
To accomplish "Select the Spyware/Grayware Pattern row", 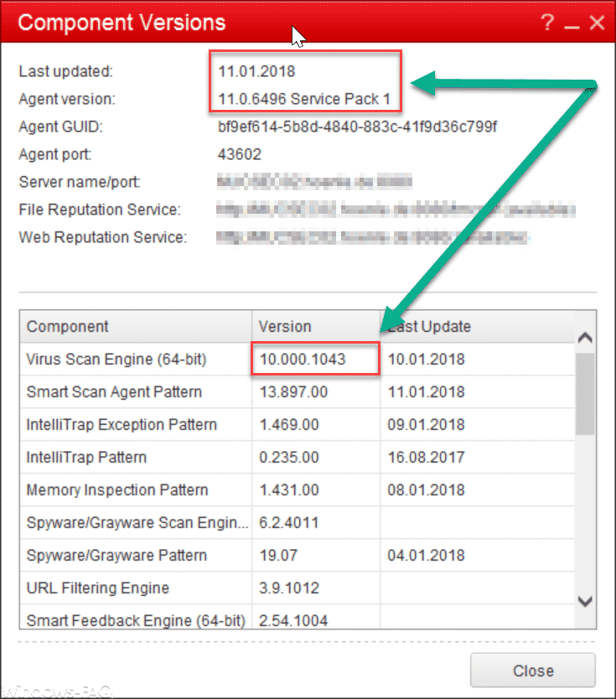I will [298, 555].
